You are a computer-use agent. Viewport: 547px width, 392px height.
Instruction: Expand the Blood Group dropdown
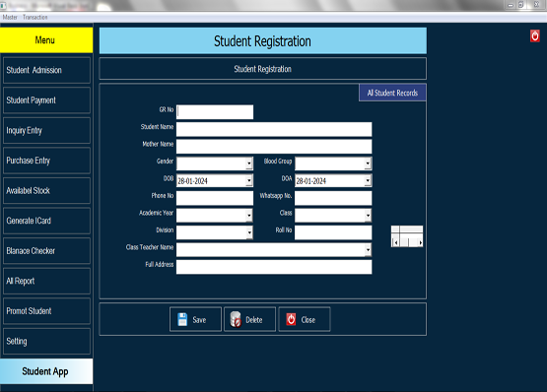[x=368, y=163]
